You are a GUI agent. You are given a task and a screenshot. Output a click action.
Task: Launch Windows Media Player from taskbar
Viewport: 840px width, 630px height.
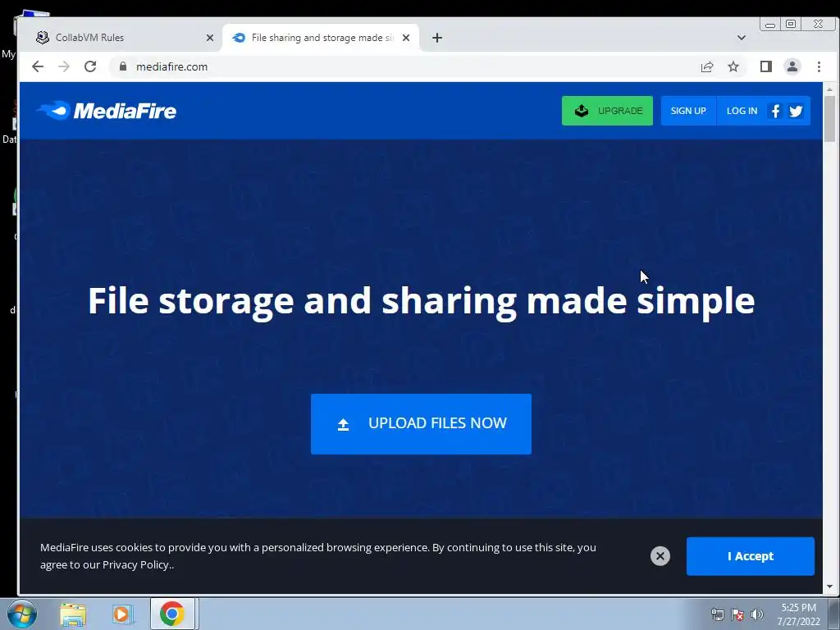(121, 614)
